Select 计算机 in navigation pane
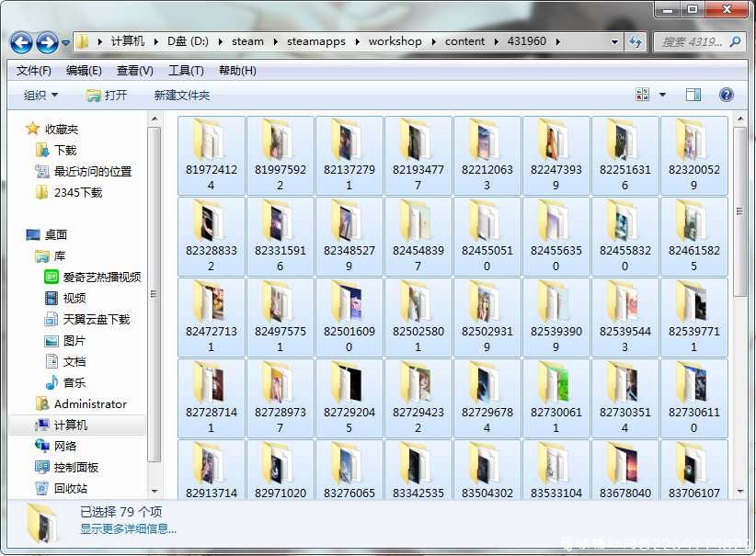756x556 pixels. (x=71, y=425)
